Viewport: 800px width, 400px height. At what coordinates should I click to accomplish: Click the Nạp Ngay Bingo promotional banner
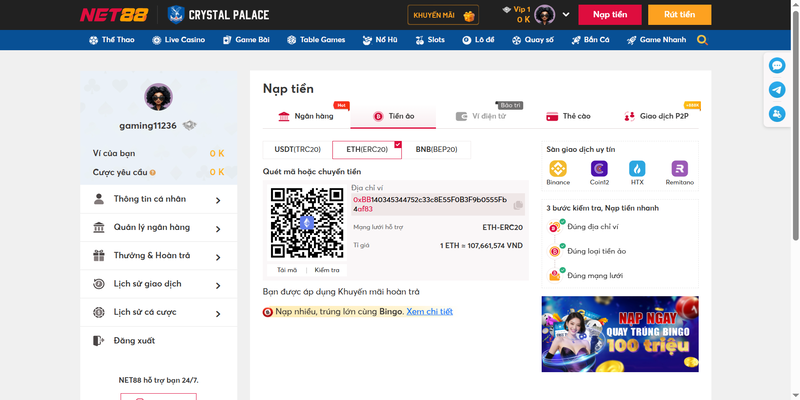point(619,333)
